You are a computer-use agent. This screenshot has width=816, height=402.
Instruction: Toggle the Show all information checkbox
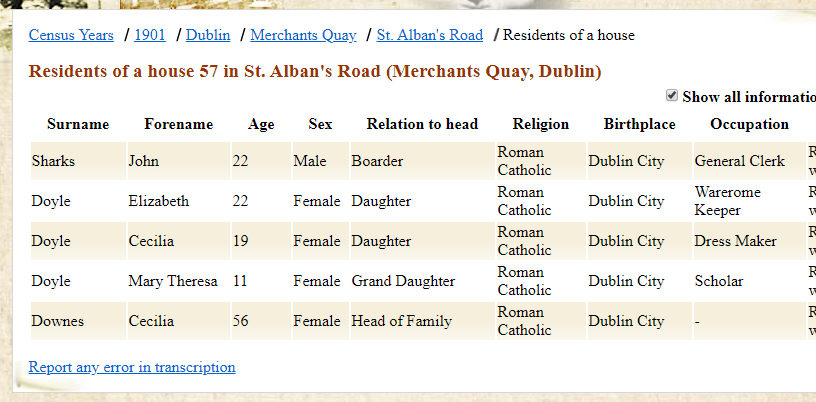pos(672,96)
